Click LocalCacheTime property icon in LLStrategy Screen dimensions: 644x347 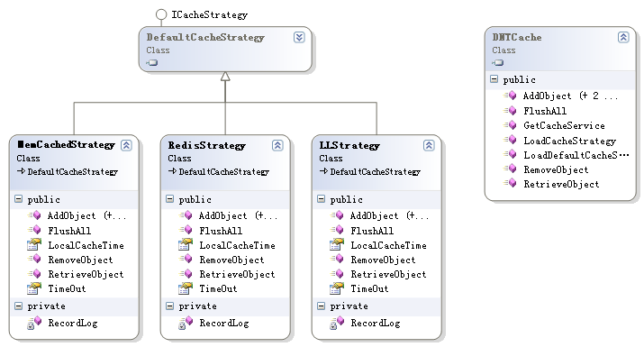pyautogui.click(x=337, y=244)
